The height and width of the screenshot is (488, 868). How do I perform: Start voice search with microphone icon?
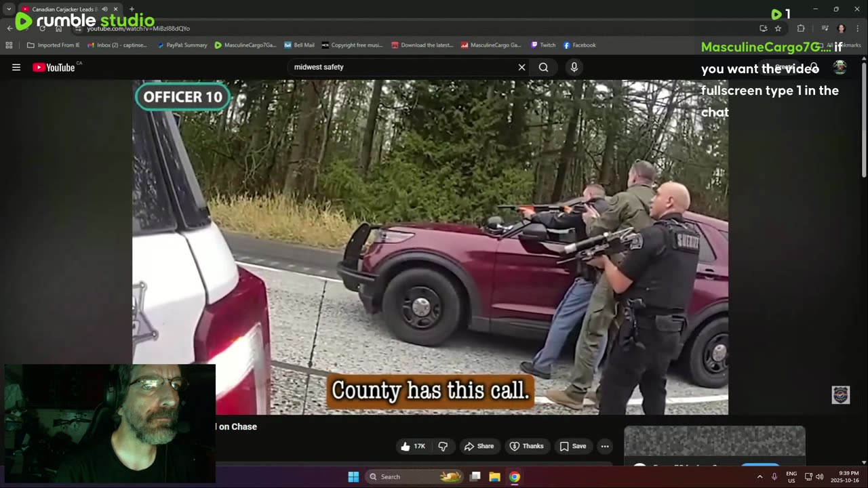point(574,67)
